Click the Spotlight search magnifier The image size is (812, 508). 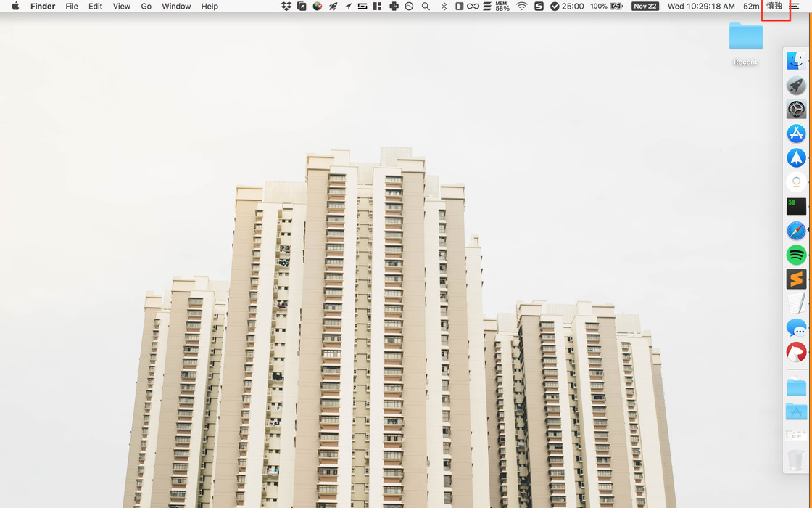(426, 7)
